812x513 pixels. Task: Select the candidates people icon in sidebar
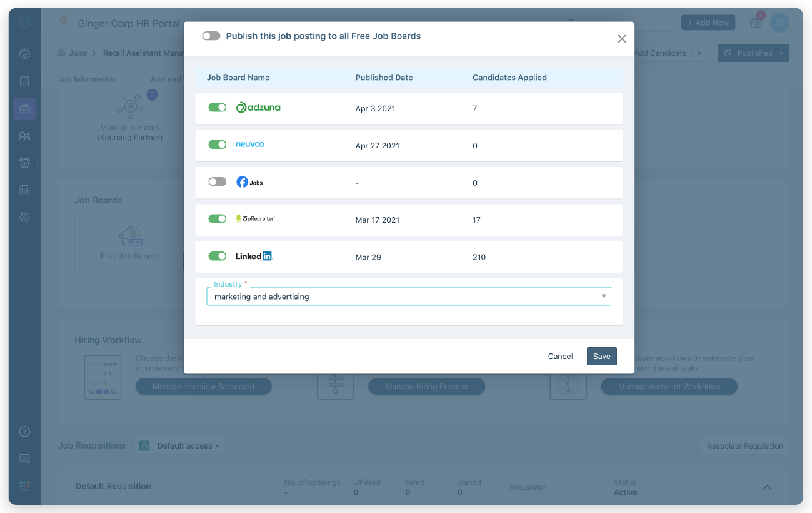tap(24, 136)
